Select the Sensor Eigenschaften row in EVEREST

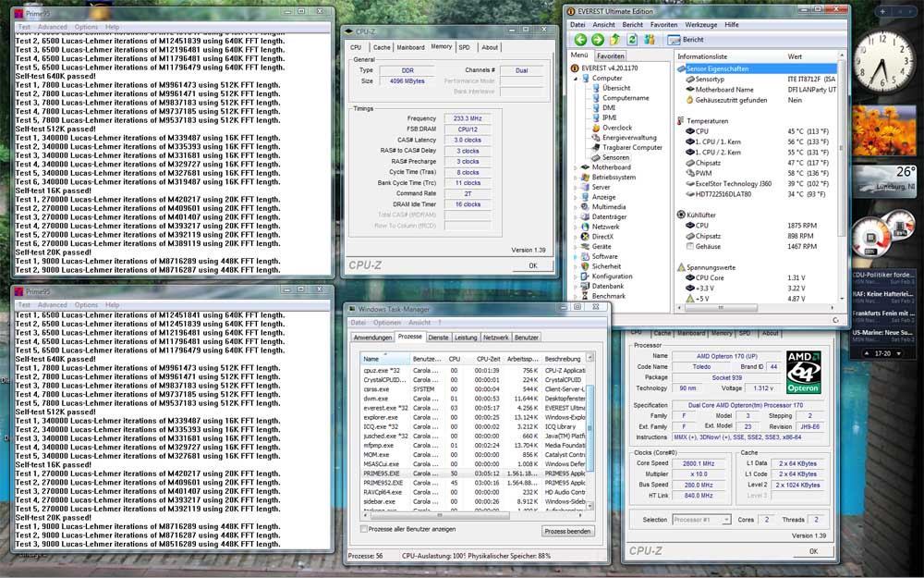tap(757, 68)
